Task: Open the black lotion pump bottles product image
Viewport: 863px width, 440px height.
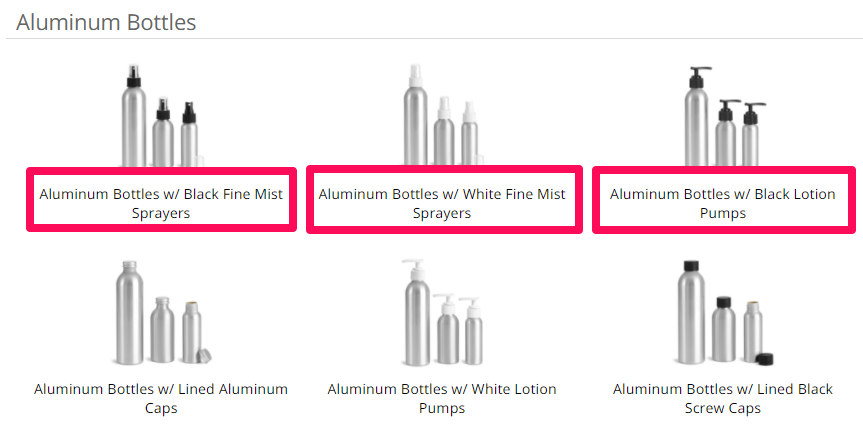Action: coord(723,116)
